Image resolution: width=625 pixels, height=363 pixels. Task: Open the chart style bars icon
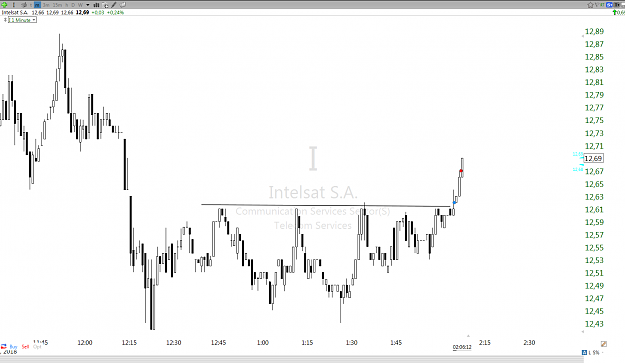(96, 5)
